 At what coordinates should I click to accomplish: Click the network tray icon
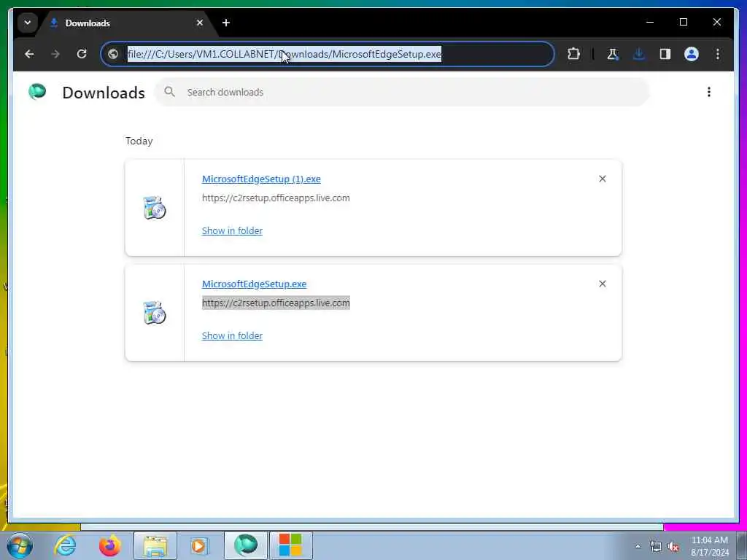656,547
